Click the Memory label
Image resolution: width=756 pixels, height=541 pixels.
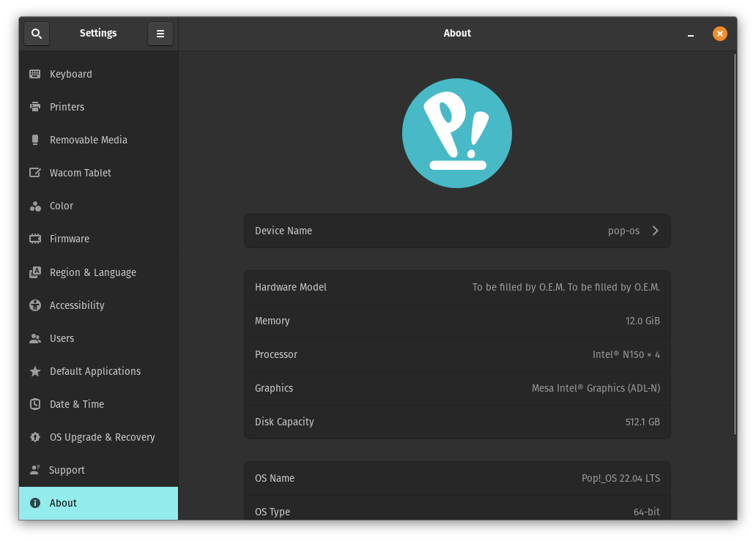(273, 321)
